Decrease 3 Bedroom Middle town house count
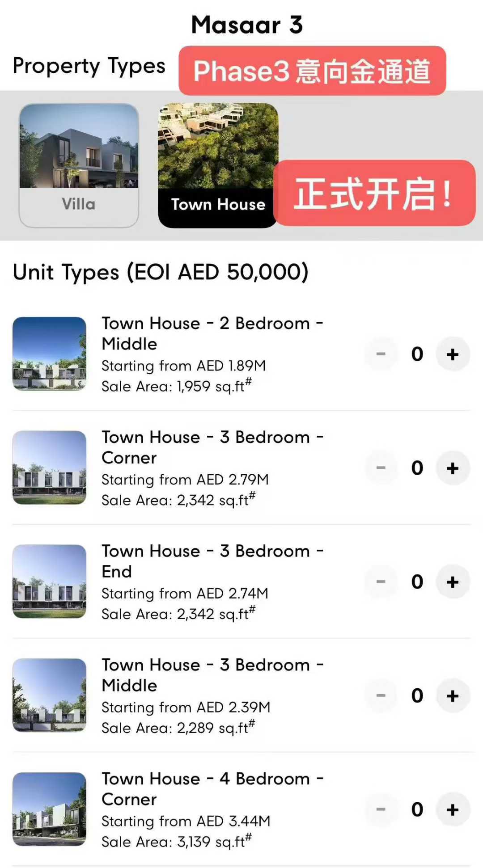 click(x=381, y=695)
